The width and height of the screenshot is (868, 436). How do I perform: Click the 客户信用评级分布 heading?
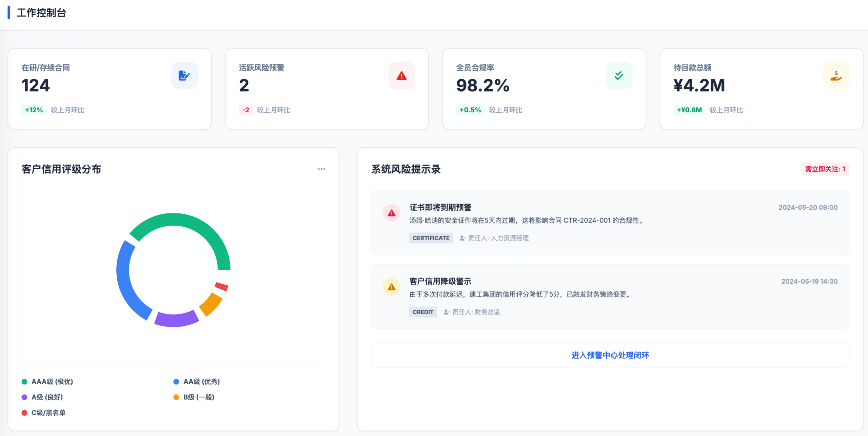61,169
